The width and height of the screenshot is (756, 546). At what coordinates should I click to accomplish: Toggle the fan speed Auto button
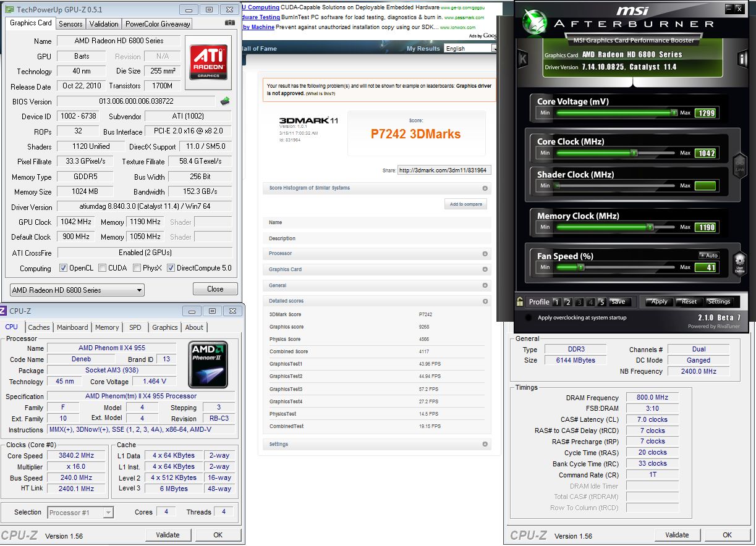coord(709,255)
